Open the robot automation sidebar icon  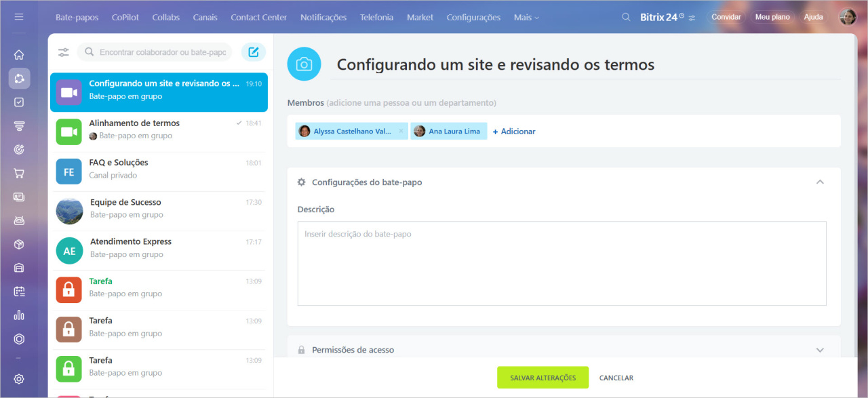pos(19,221)
